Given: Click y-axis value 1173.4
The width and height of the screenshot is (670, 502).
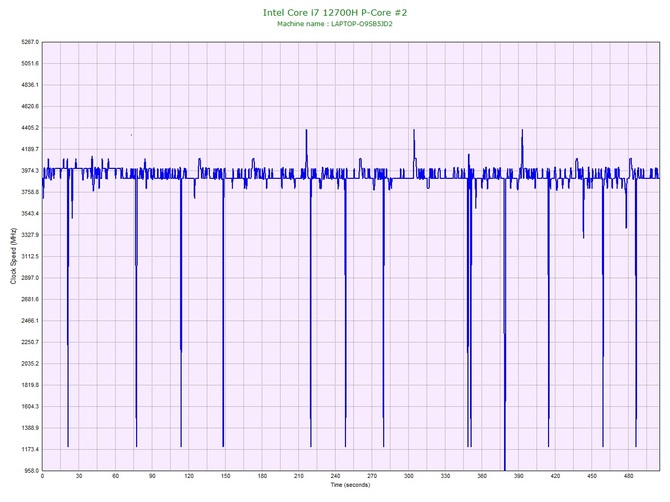Looking at the screenshot, I should [29, 449].
